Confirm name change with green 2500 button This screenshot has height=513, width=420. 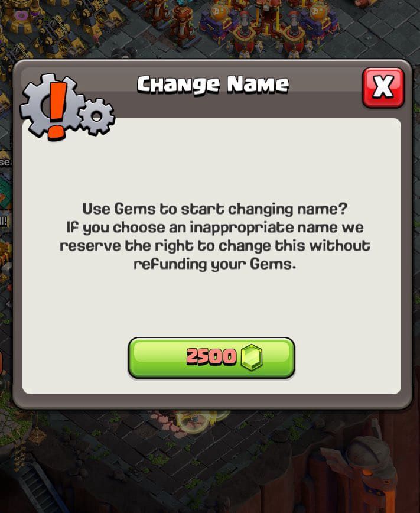[x=211, y=358]
